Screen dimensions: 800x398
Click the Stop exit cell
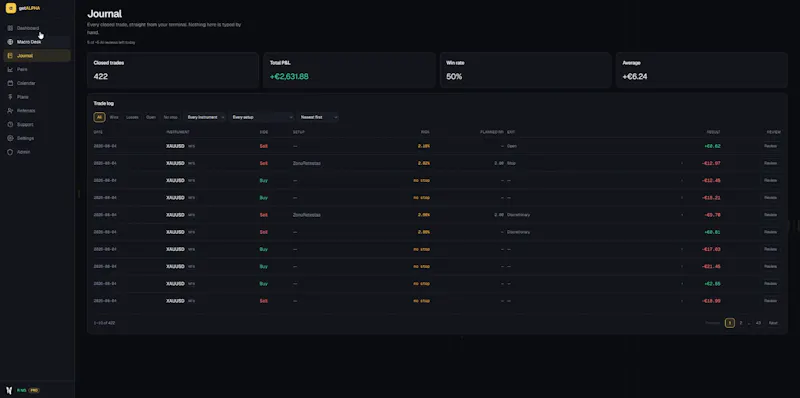coord(511,163)
